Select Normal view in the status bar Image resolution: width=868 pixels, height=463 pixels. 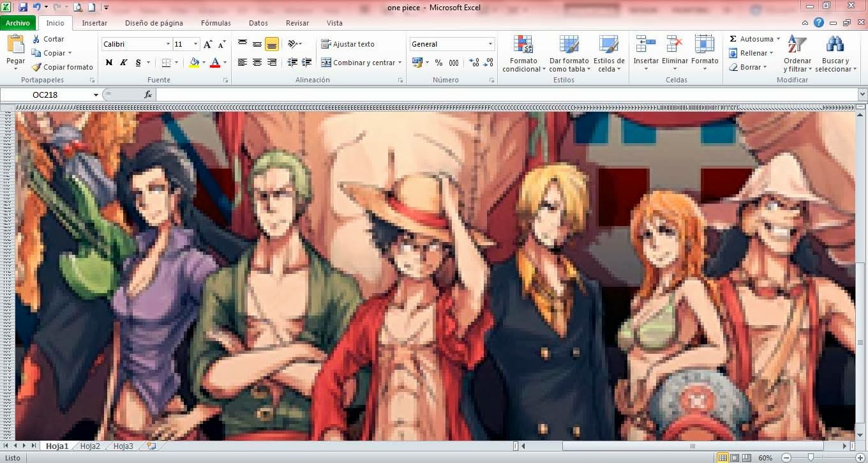pos(722,457)
